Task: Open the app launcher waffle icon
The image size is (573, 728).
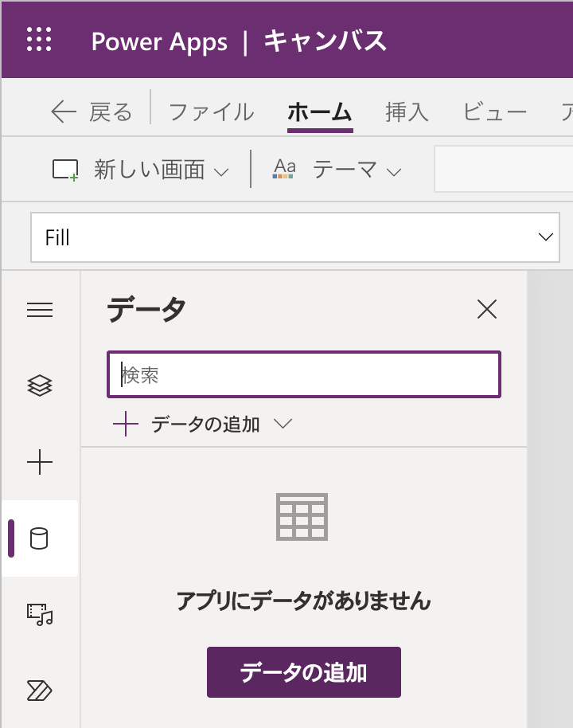Action: 39,39
